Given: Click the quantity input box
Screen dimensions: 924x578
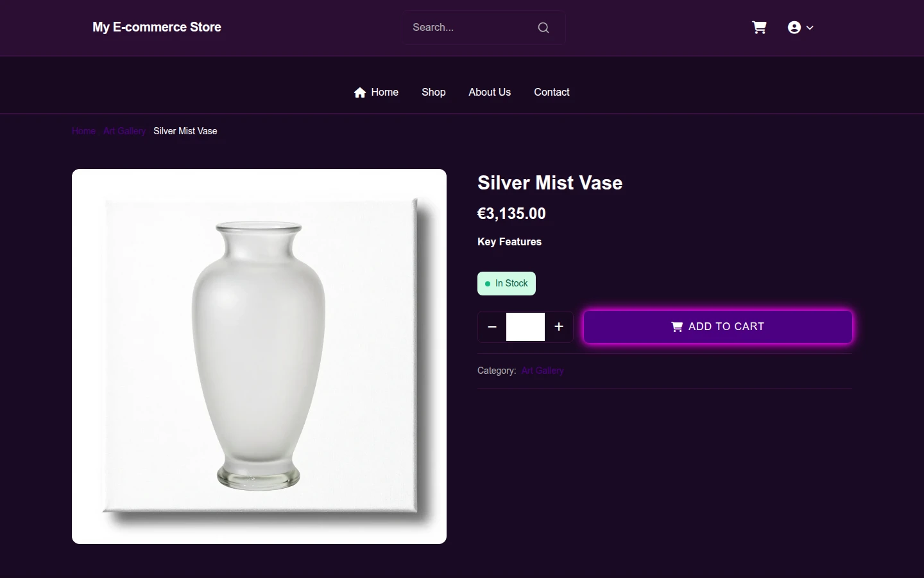Looking at the screenshot, I should 526,327.
